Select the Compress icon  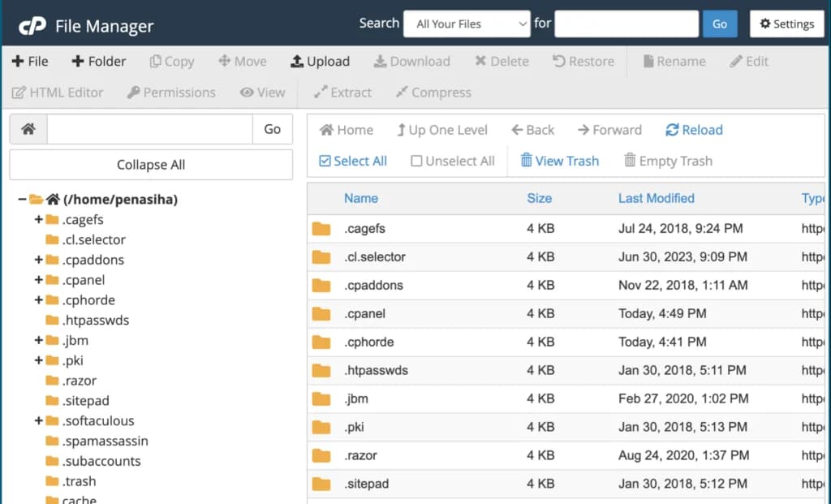(x=433, y=93)
